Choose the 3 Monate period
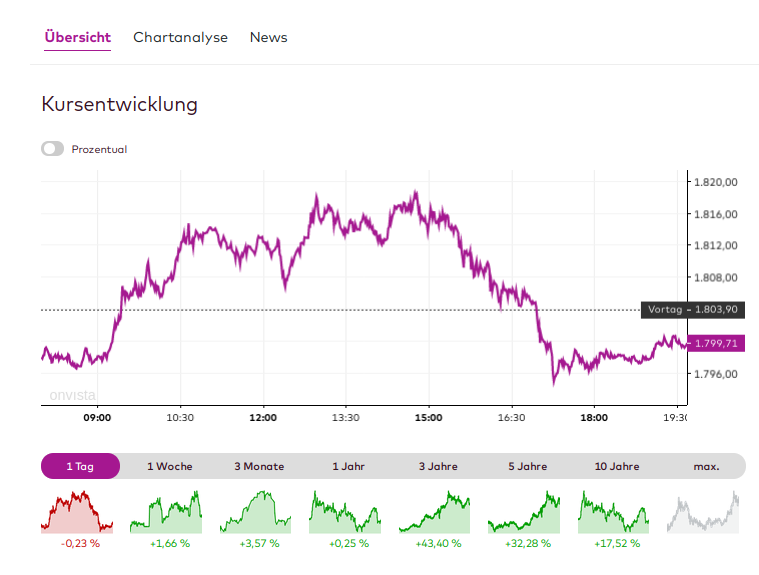This screenshot has height=575, width=759. (259, 466)
